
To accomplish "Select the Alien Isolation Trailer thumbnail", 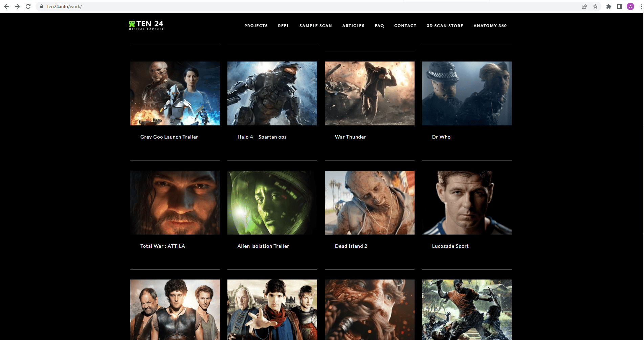I will pyautogui.click(x=272, y=202).
